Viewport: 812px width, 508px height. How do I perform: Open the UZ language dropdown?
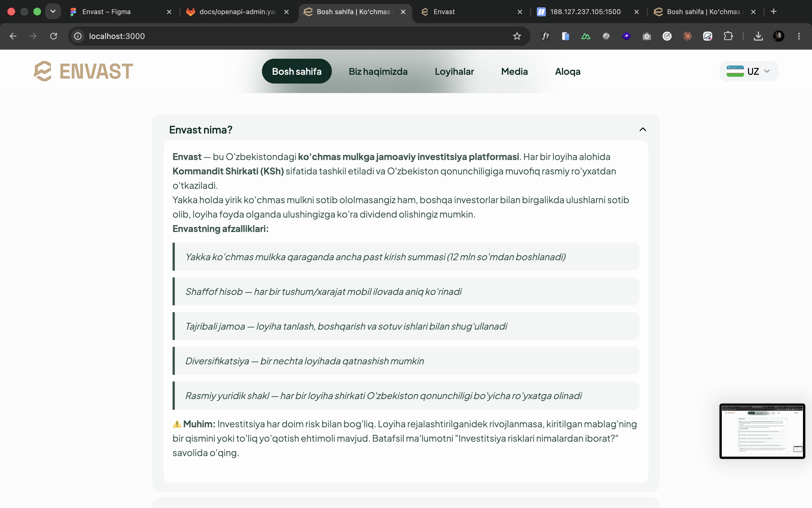tap(749, 71)
